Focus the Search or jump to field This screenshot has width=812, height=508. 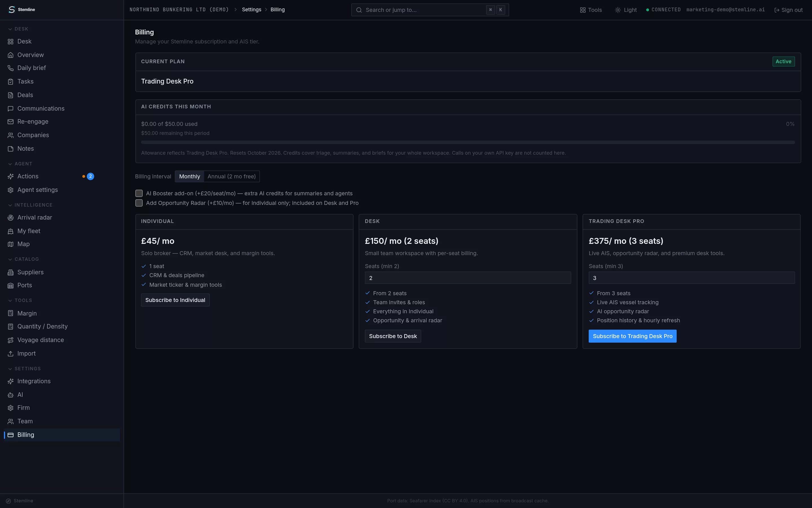[430, 10]
